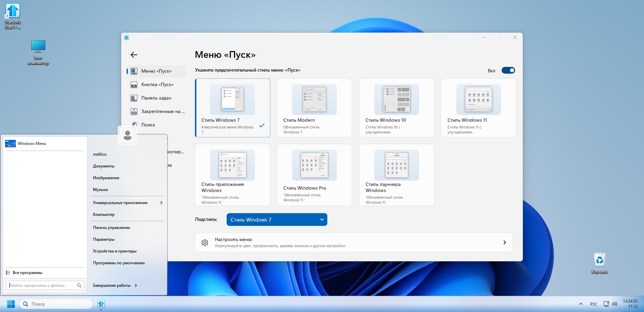Click 'Завершение работы' shutdown button
Screen dimensions: 644x312
click(x=111, y=285)
